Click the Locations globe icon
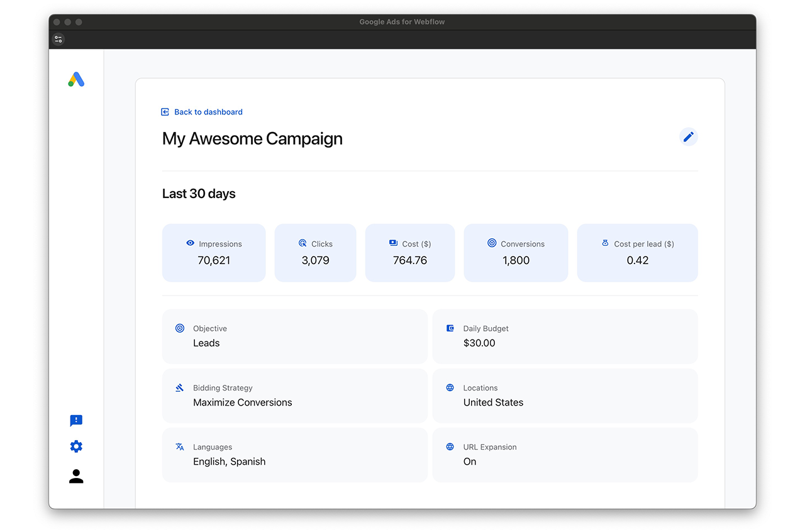This screenshot has height=532, width=805. (x=450, y=387)
